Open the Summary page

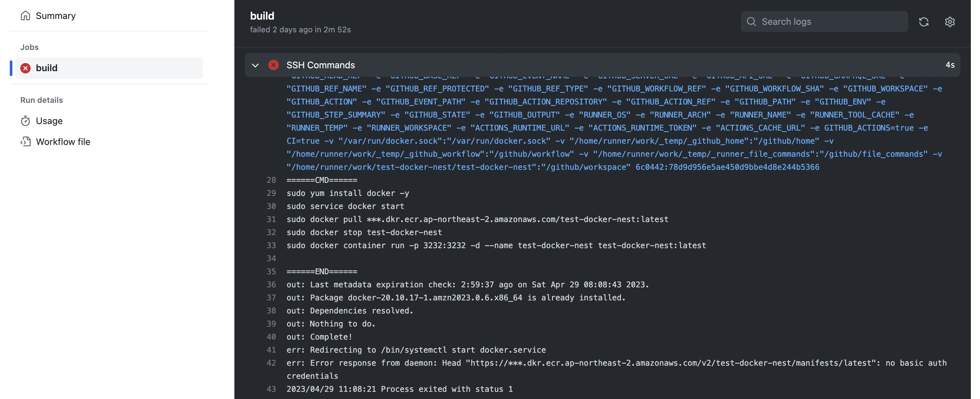tap(55, 16)
